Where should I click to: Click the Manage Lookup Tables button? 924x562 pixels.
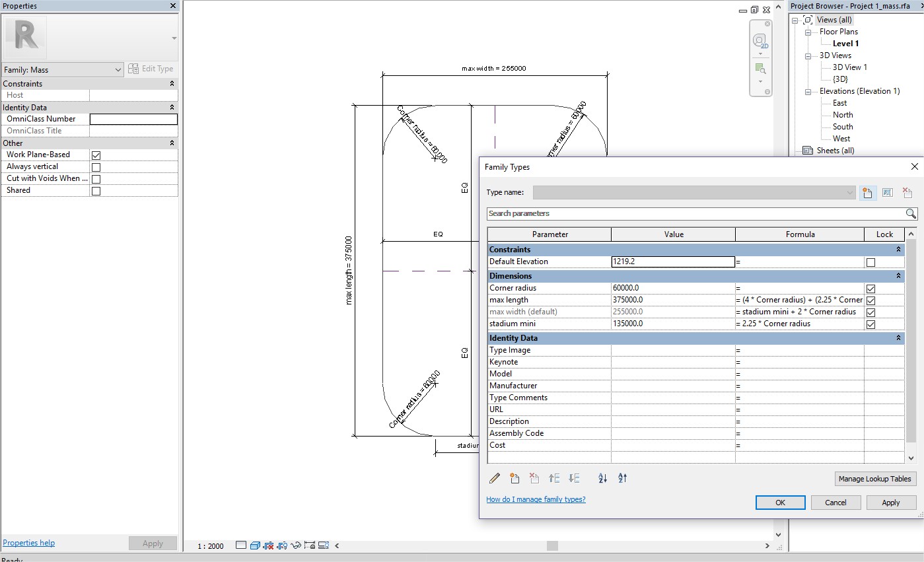pos(874,479)
